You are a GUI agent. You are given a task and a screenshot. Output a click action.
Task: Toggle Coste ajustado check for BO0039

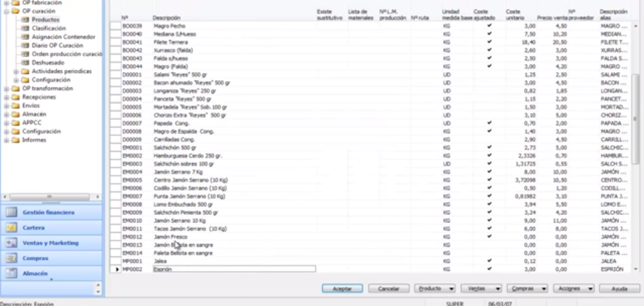489,26
